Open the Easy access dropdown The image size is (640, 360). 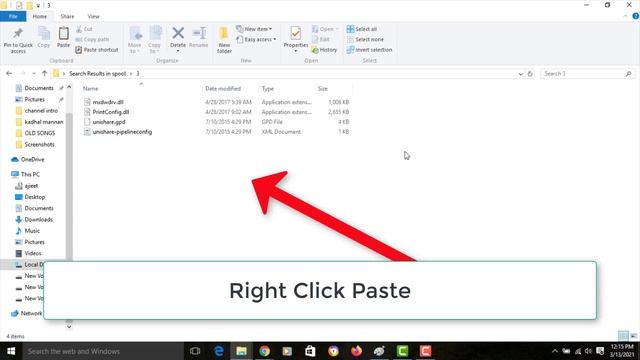(256, 40)
